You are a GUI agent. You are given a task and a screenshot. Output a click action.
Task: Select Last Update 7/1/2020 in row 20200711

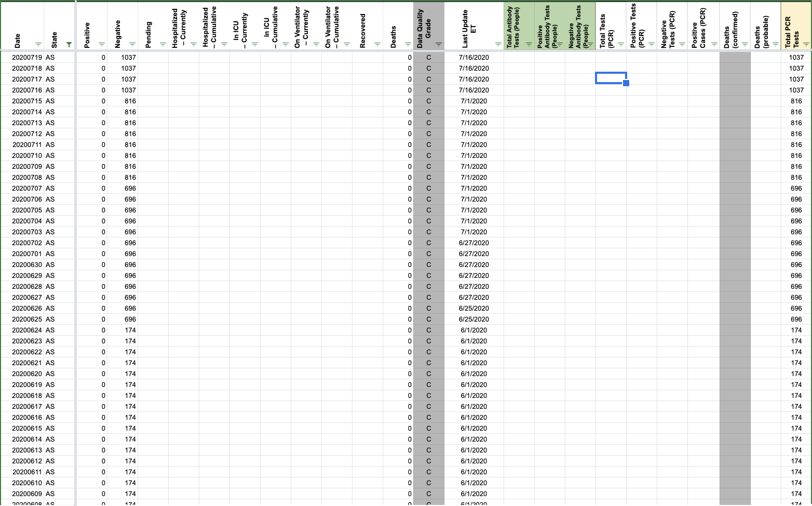(474, 144)
